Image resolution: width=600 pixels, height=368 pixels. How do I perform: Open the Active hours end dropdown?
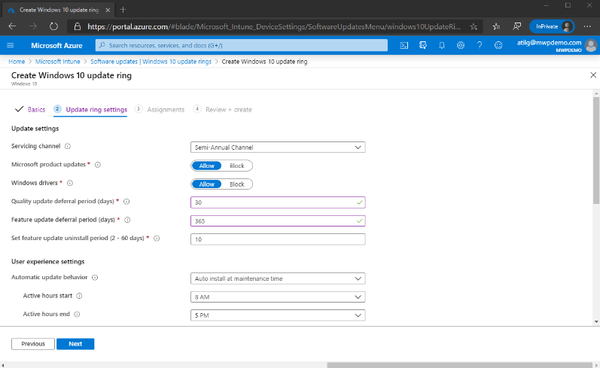coord(278,315)
